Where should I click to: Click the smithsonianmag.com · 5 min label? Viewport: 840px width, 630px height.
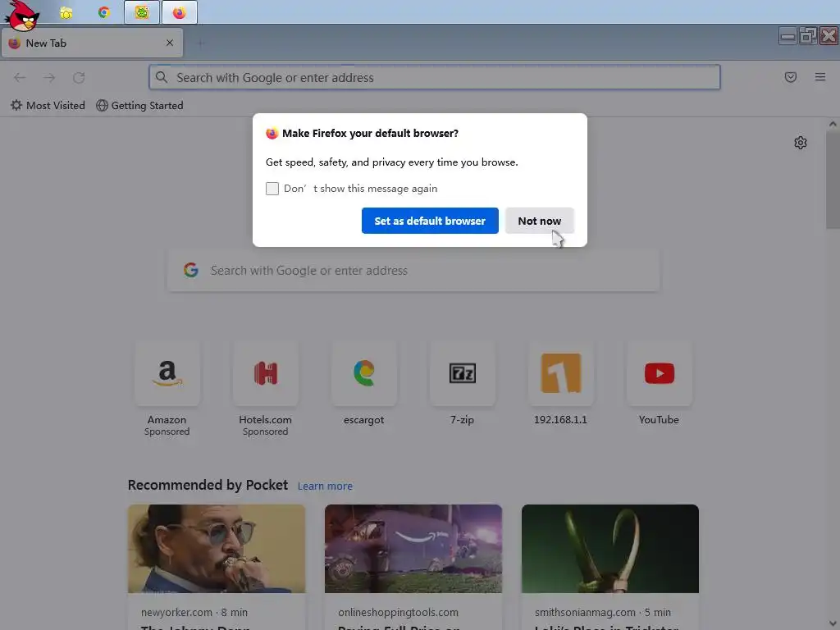pos(603,612)
